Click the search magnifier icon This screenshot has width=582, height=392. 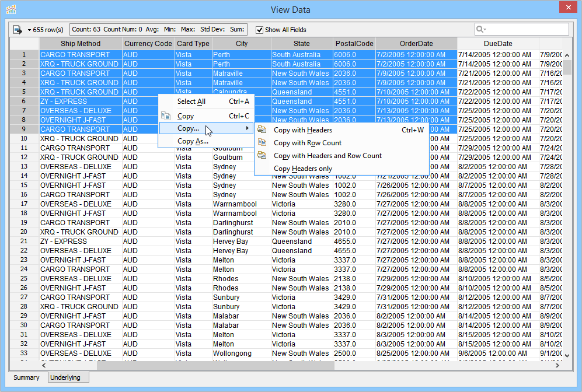[x=480, y=29]
